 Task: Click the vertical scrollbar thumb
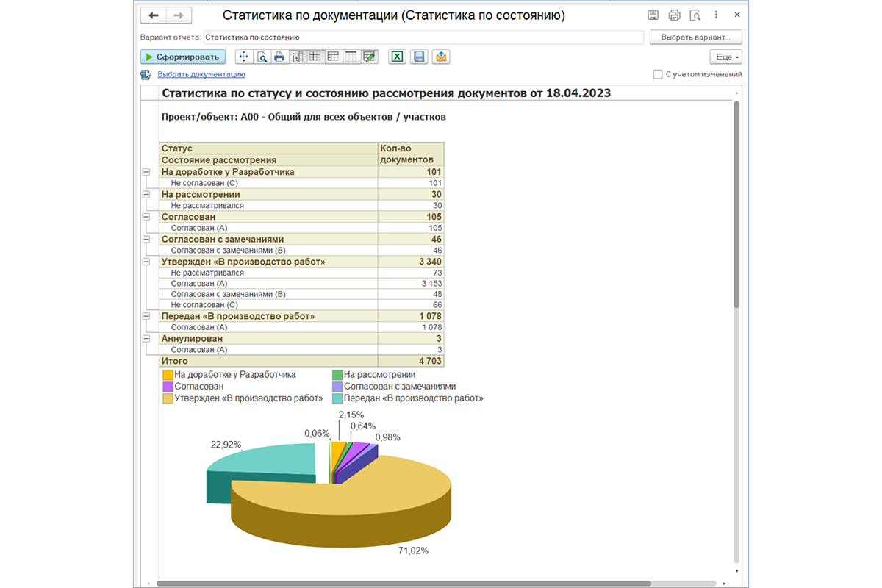(x=737, y=204)
